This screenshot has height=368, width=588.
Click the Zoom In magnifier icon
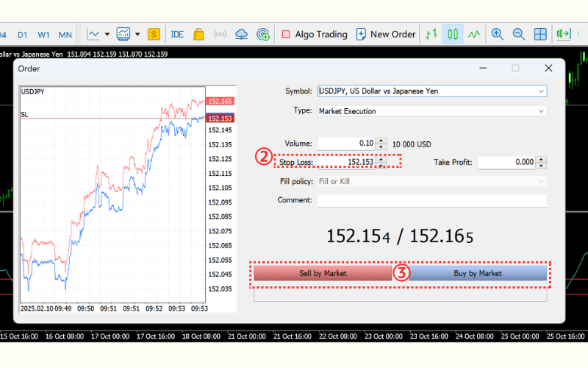(x=498, y=34)
